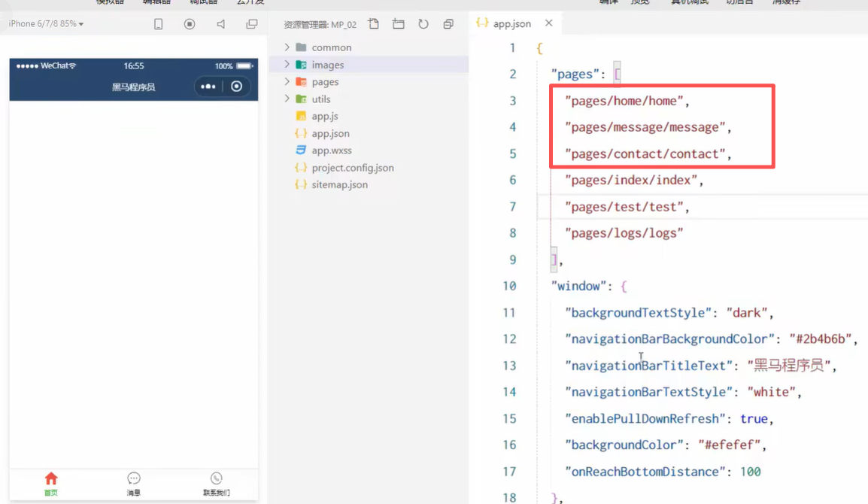Click the "dark" value on line 11

[746, 313]
